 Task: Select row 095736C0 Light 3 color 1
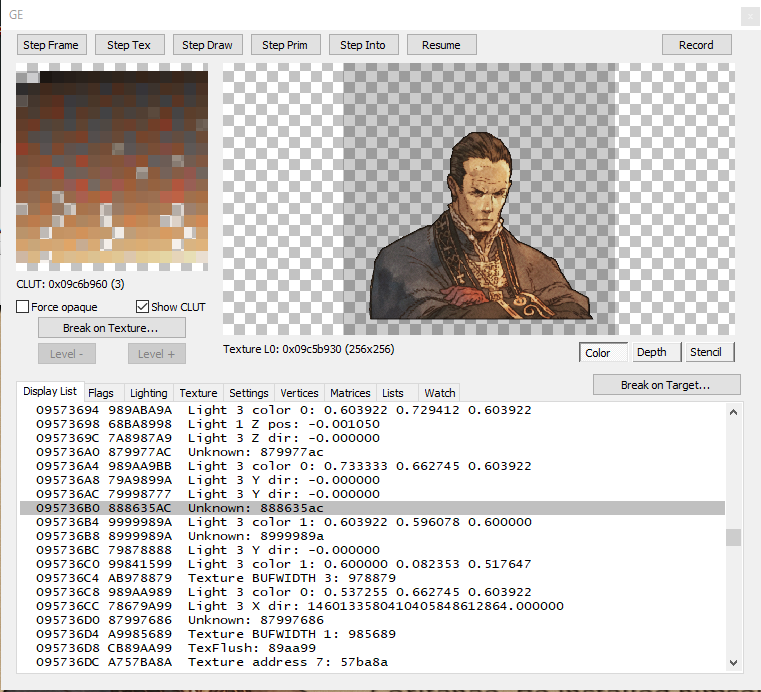(x=372, y=564)
